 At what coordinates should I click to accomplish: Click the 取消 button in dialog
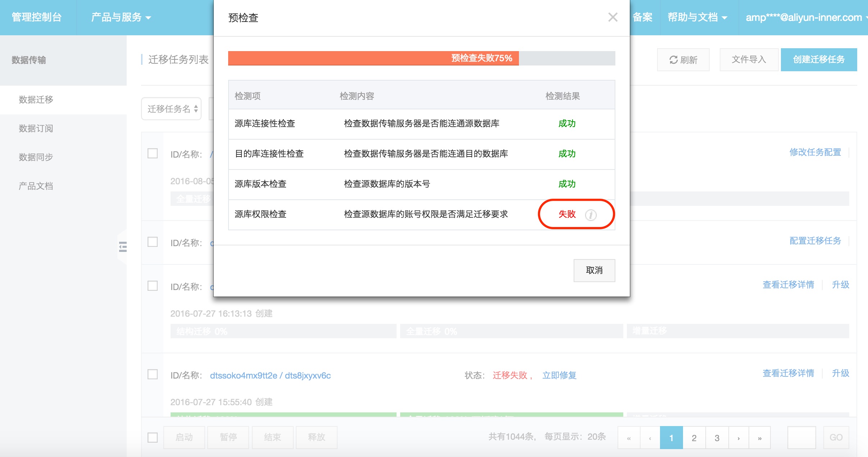coord(594,270)
